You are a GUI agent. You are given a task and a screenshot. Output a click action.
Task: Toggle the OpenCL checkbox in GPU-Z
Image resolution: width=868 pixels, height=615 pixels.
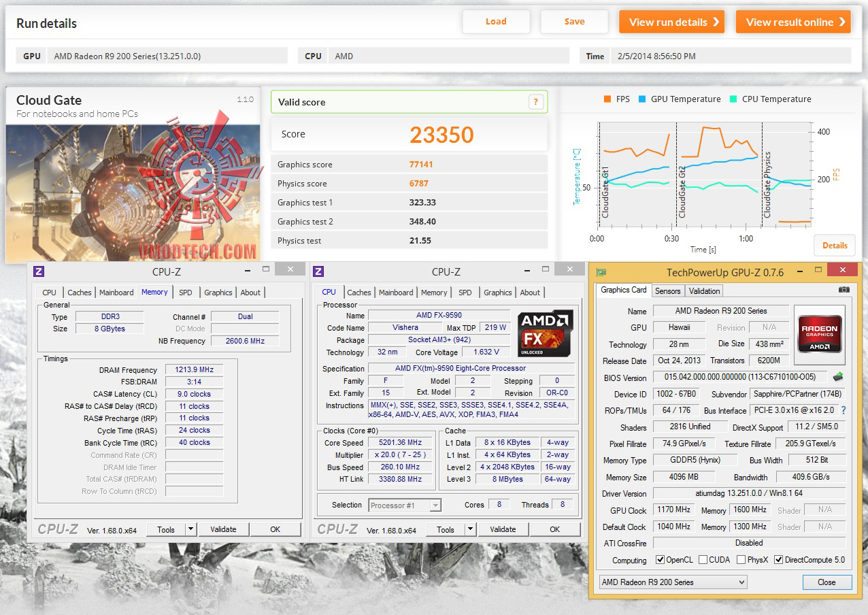(660, 560)
